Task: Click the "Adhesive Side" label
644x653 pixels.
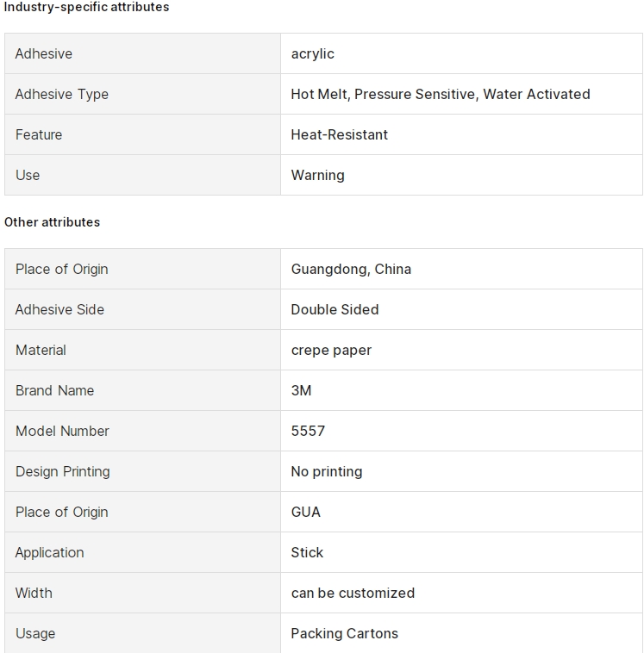Action: click(59, 309)
